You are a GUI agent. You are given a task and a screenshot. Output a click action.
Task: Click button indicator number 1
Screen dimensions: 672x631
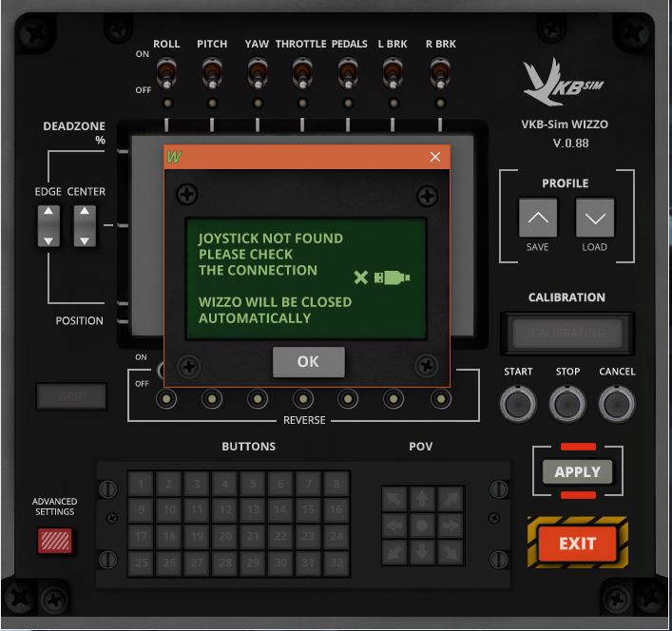[x=141, y=484]
